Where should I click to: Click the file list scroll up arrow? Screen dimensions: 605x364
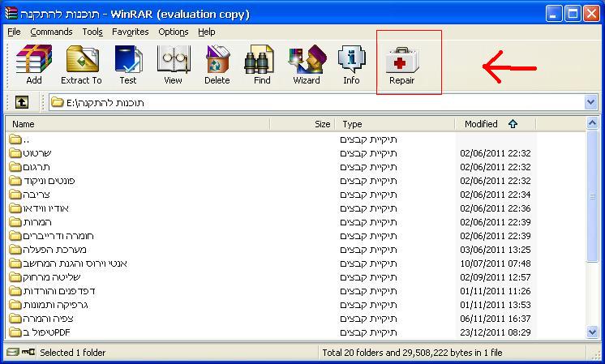592,123
